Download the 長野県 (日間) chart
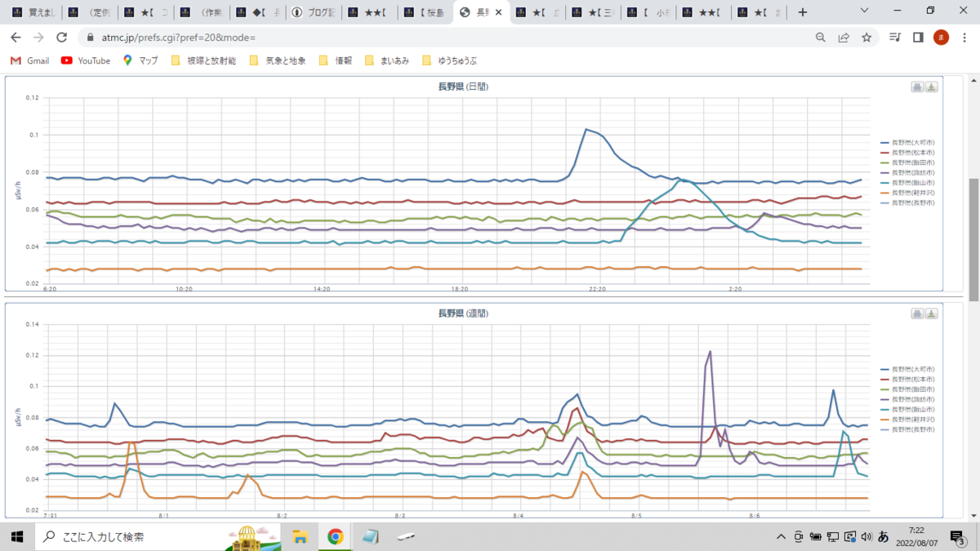 932,87
